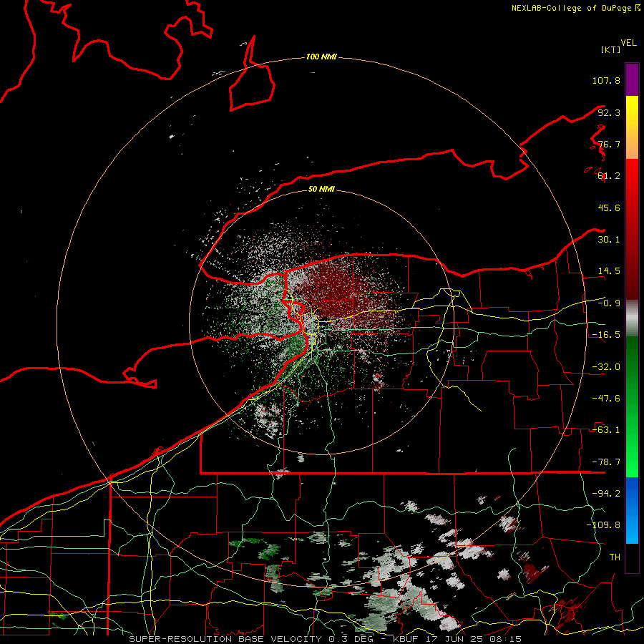Image resolution: width=644 pixels, height=644 pixels.
Task: Click the 14.5 value on velocity scale
Action: pos(609,271)
